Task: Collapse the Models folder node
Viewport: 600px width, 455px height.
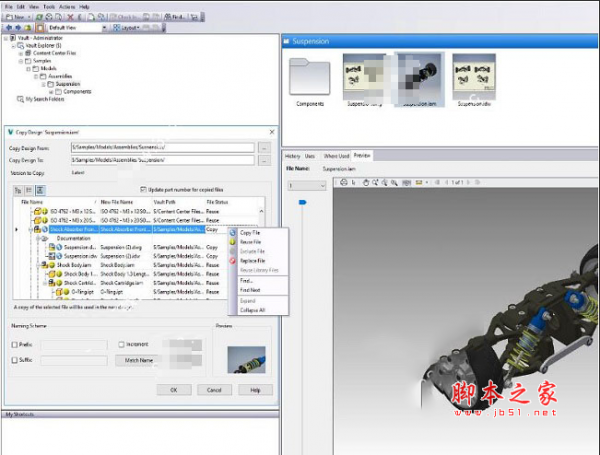Action: pyautogui.click(x=28, y=68)
